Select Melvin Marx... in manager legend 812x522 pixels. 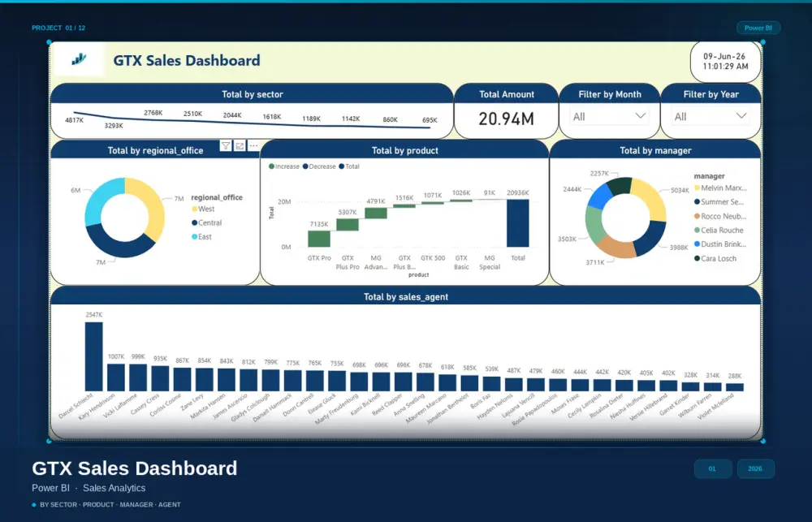720,188
